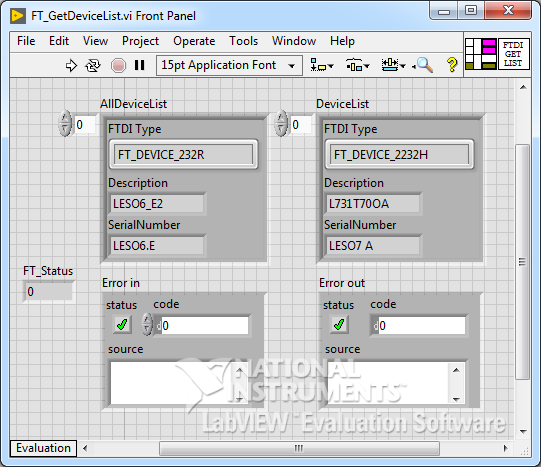Open the Distribute Objects tool
Viewport: 541px width, 467px height.
(357, 65)
